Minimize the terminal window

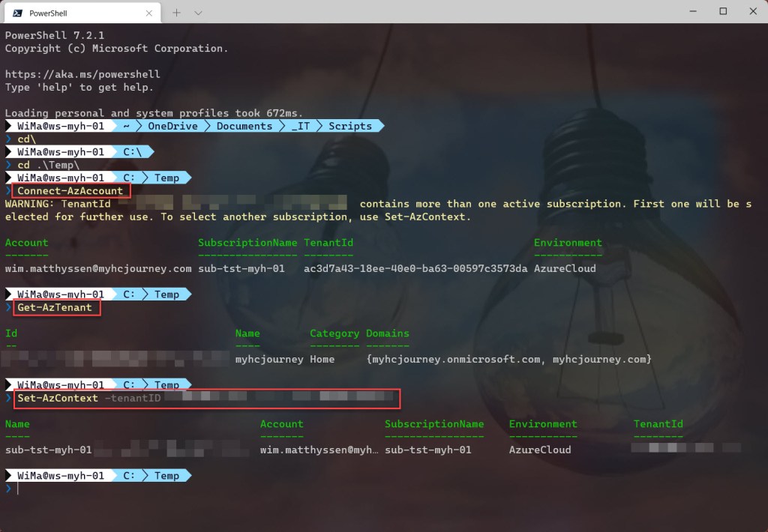689,11
